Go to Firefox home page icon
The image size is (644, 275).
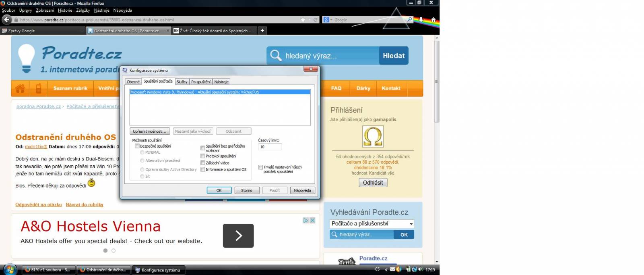tap(433, 19)
